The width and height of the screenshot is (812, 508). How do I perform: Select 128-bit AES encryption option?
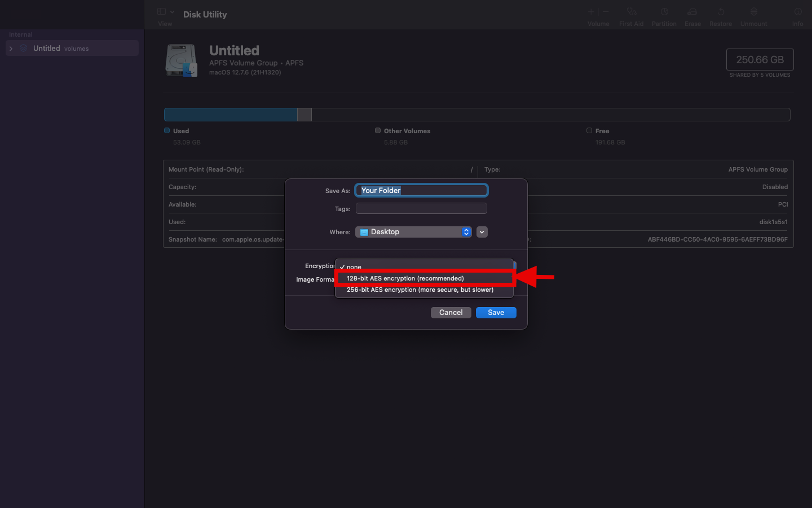[x=405, y=278]
